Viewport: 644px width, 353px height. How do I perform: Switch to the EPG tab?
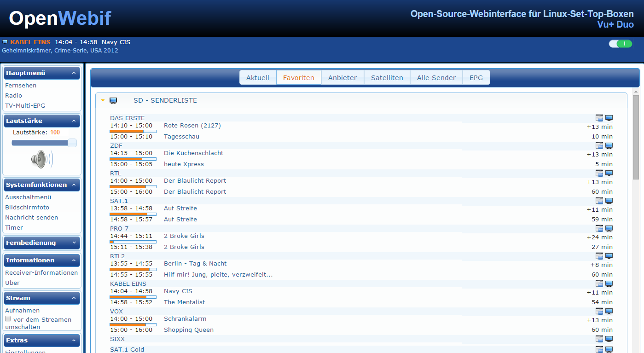pyautogui.click(x=476, y=77)
